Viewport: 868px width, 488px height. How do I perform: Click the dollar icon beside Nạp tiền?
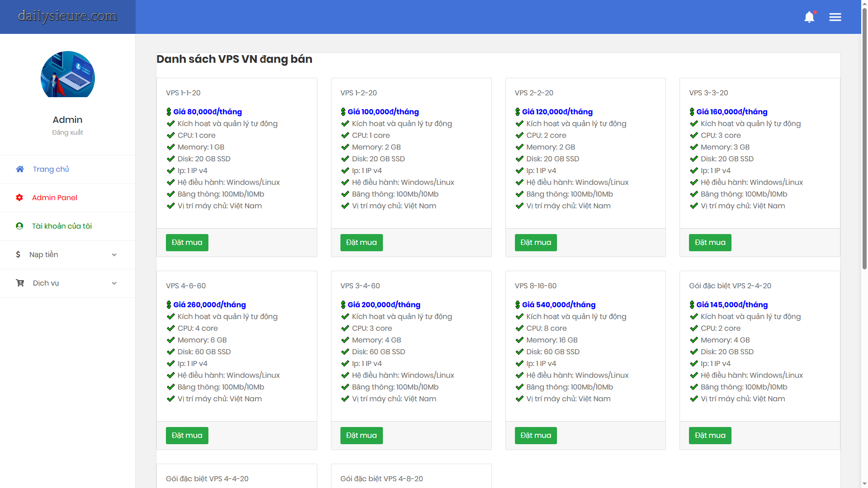click(18, 254)
